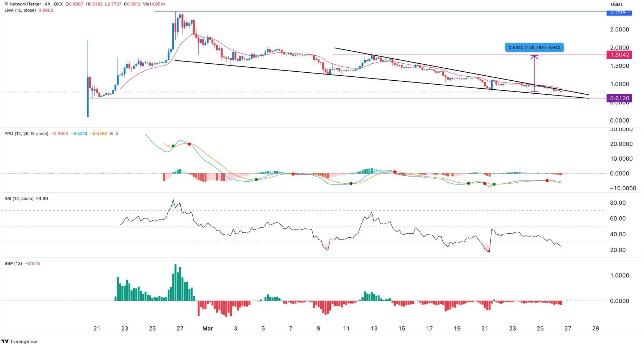
Task: Click the EMA value 0.8800
Action: click(46, 10)
